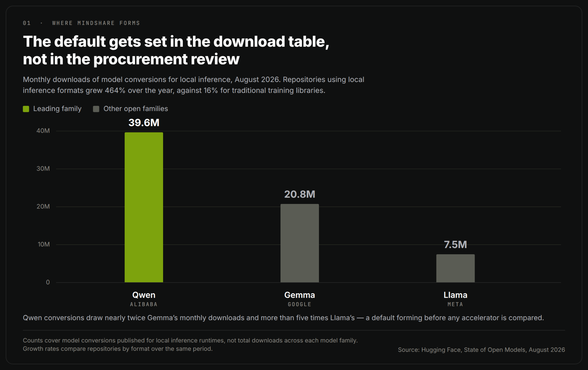Click the "39.6M" value label
588x370 pixels.
tap(144, 123)
